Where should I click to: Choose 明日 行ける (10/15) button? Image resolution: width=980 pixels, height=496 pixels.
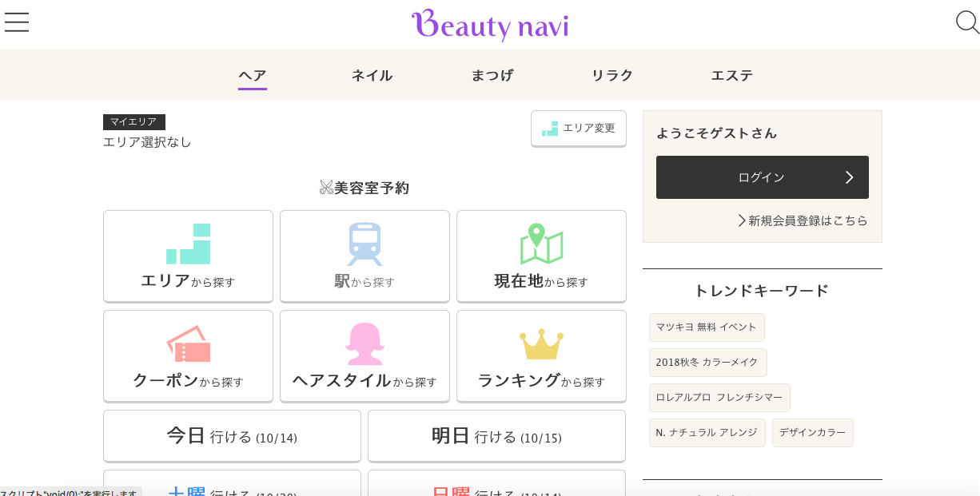pos(496,436)
